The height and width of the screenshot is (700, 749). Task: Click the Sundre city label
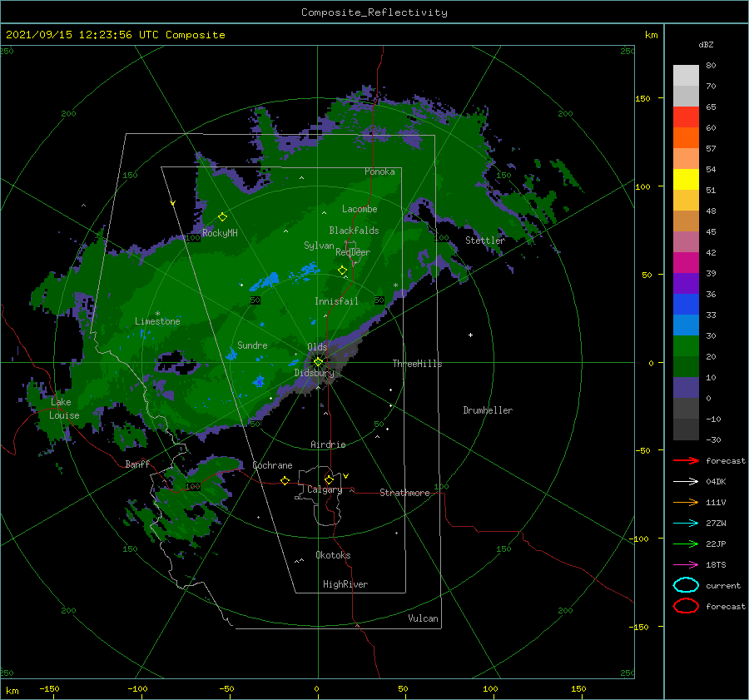252,345
